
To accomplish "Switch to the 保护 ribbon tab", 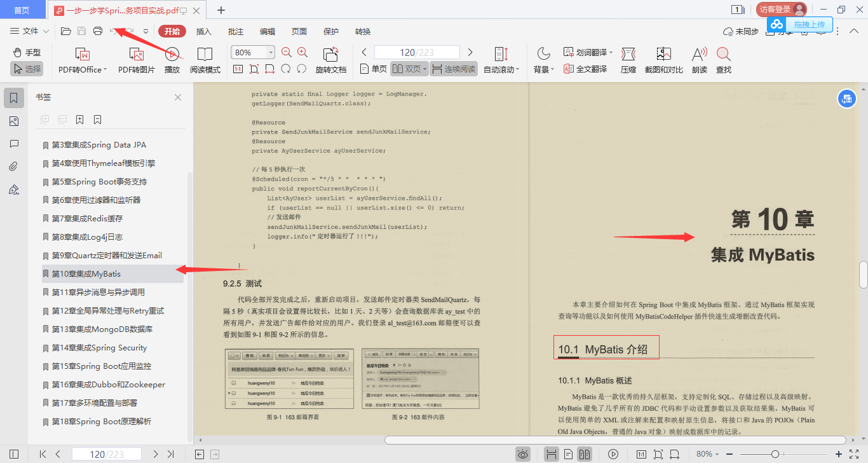I will tap(331, 31).
